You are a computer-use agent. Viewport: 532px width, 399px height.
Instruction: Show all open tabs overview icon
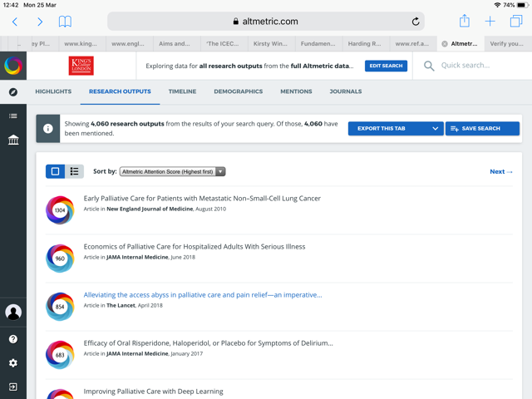tap(515, 22)
